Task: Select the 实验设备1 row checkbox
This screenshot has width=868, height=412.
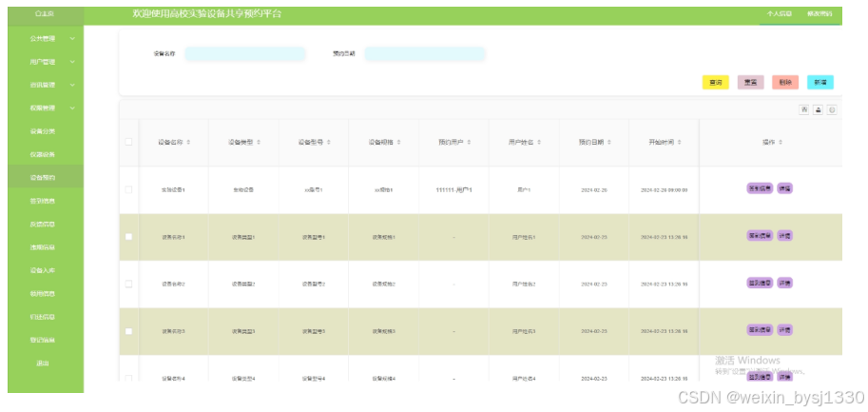Action: (129, 189)
